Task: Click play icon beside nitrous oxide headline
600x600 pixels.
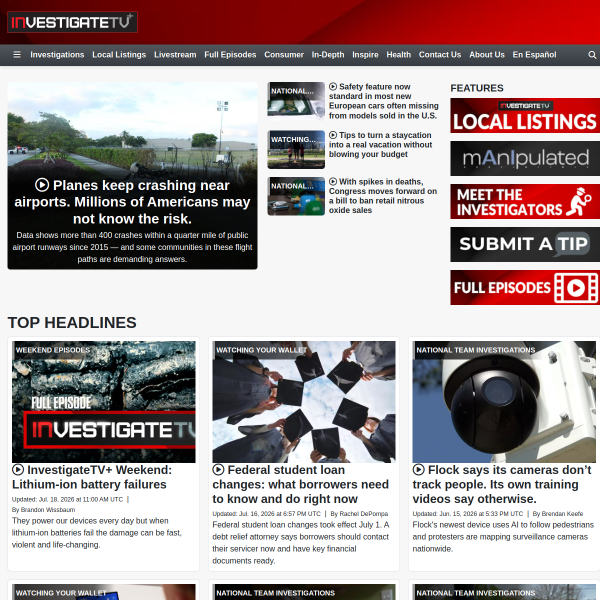Action: [333, 181]
